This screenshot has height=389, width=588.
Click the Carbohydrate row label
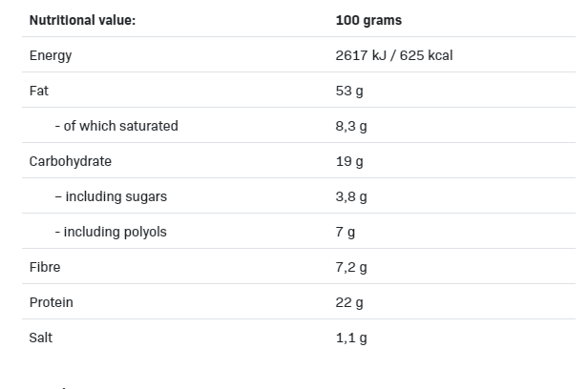click(x=71, y=161)
